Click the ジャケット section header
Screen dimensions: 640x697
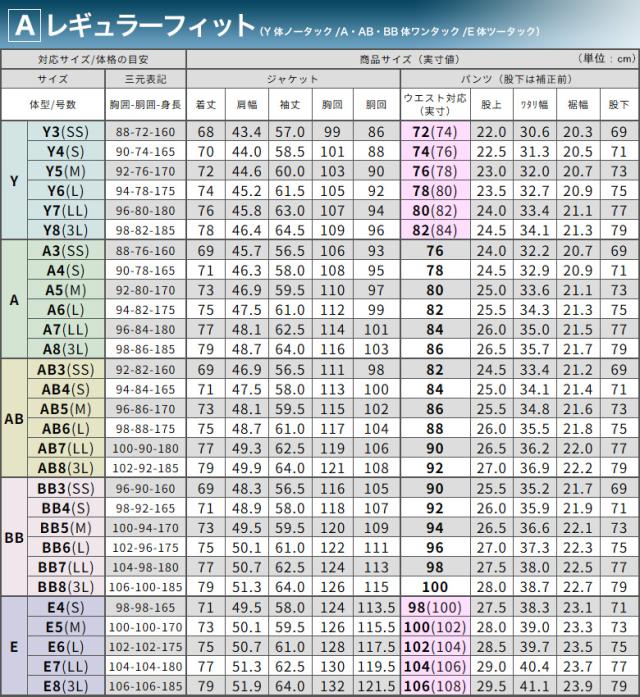coord(293,79)
